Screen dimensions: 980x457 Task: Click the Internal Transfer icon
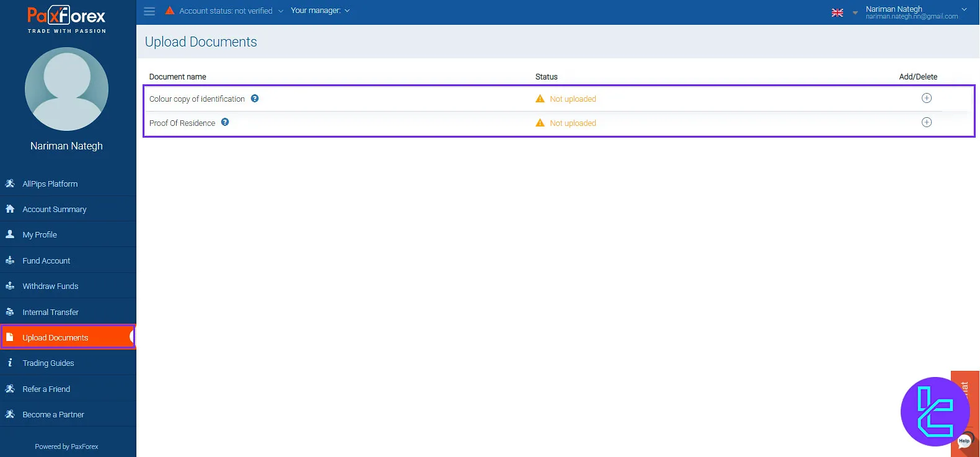point(10,312)
